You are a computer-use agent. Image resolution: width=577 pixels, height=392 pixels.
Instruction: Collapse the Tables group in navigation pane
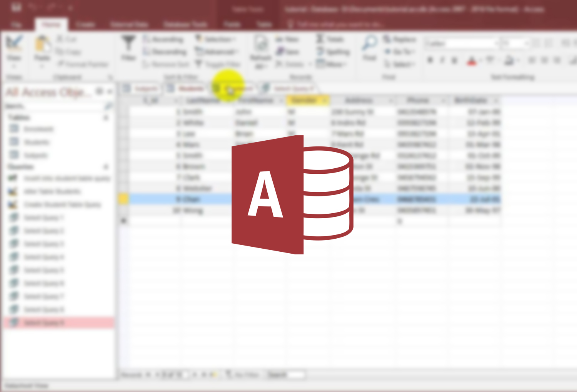[106, 118]
